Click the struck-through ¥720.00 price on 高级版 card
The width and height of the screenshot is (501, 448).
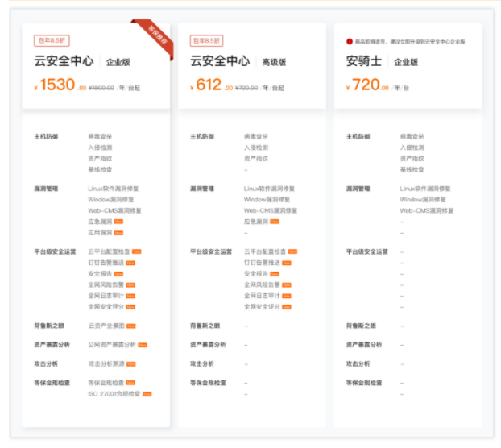pyautogui.click(x=246, y=88)
